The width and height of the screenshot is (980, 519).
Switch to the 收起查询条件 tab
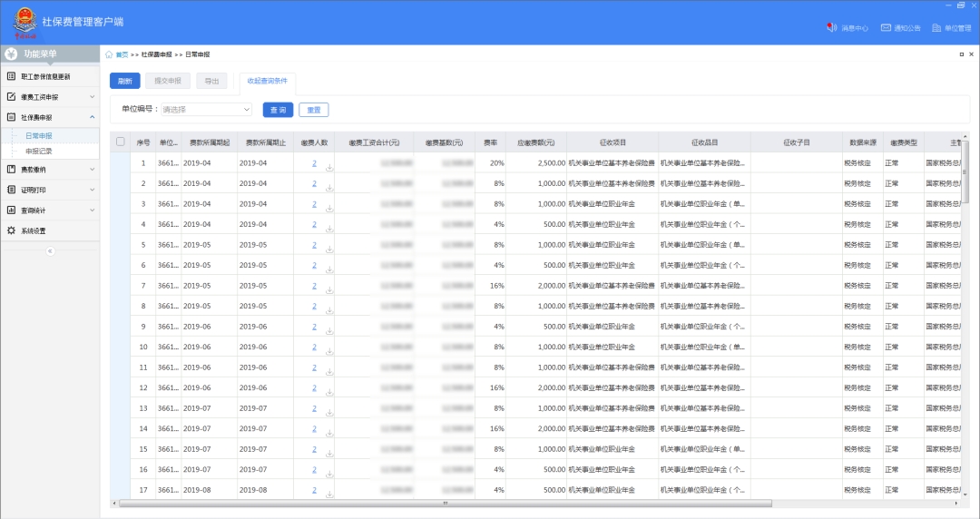(267, 81)
